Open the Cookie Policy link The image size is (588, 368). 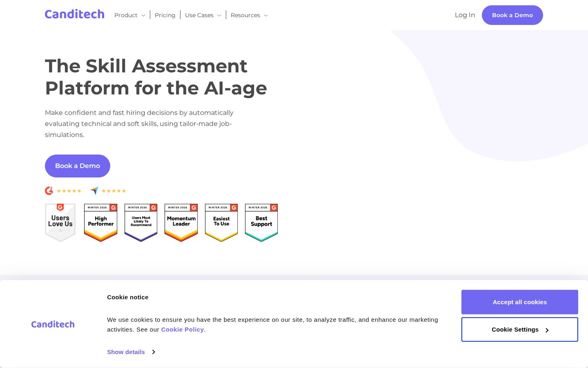click(183, 330)
